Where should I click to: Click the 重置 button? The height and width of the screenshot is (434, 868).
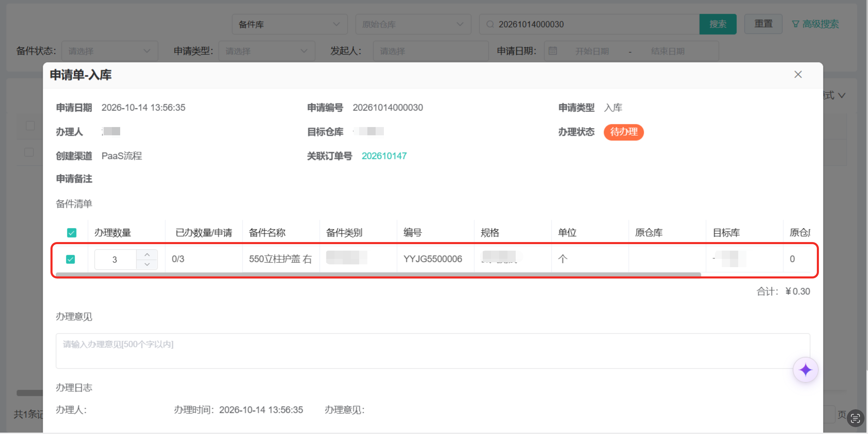(763, 24)
